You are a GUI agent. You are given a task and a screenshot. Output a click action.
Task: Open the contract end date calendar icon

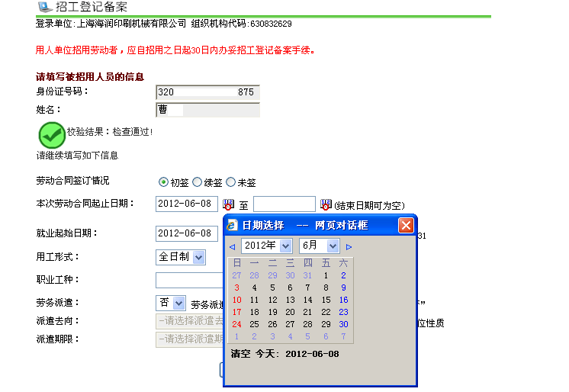[x=326, y=204]
